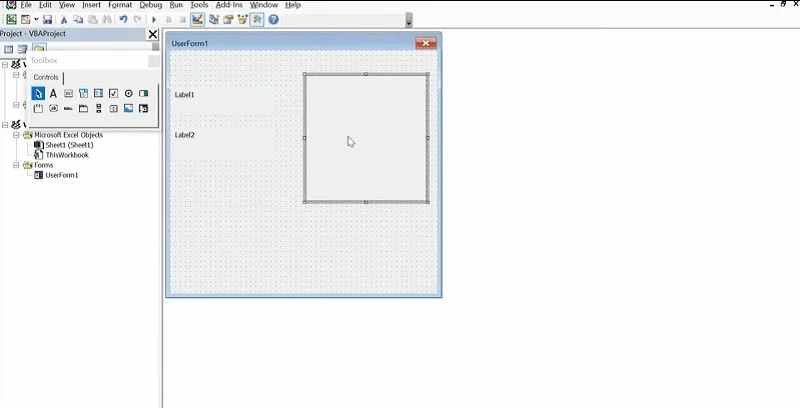Open toolbar options arrow at toolbar end
This screenshot has height=408, width=800.
[x=409, y=20]
